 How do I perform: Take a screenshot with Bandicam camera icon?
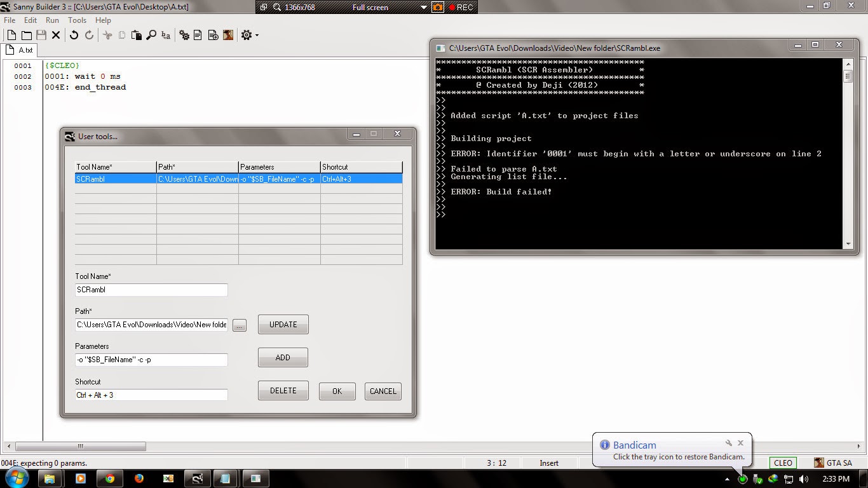[438, 8]
